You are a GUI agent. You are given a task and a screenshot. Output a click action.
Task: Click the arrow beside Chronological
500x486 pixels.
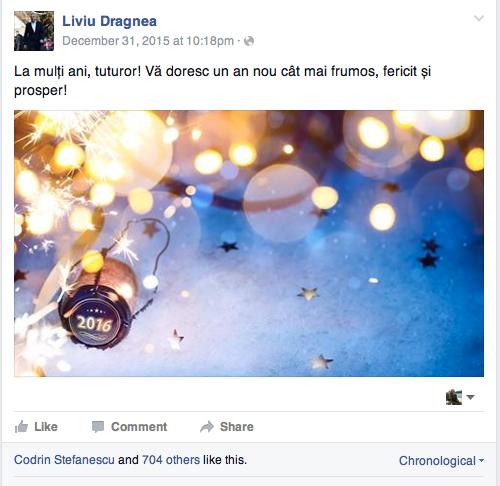(481, 461)
